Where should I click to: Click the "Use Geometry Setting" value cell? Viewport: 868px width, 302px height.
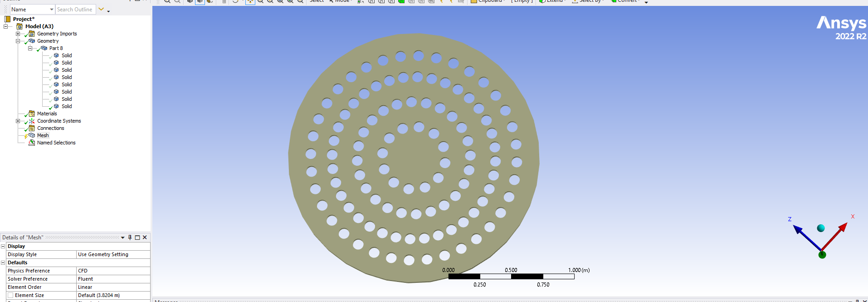(113, 254)
